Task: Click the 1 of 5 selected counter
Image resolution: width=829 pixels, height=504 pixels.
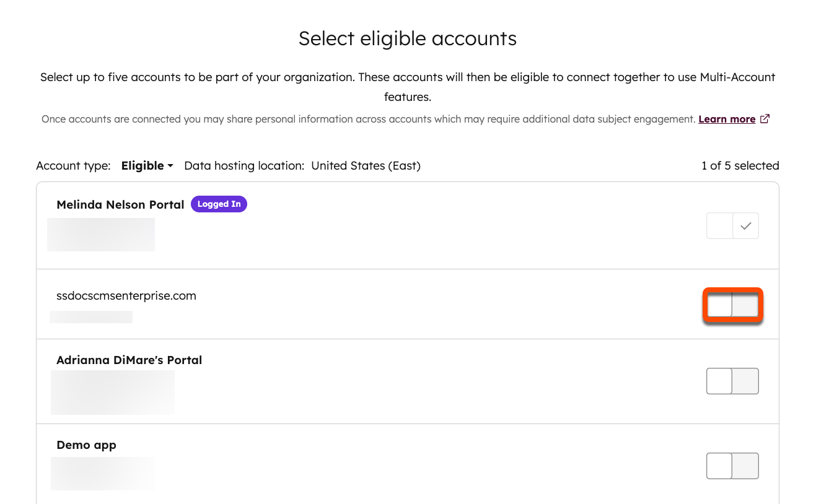Action: (740, 165)
